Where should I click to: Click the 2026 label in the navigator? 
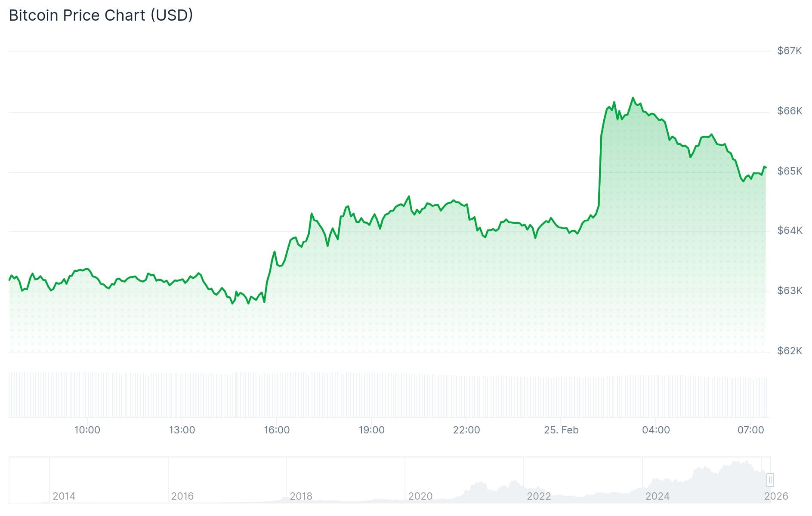click(776, 496)
